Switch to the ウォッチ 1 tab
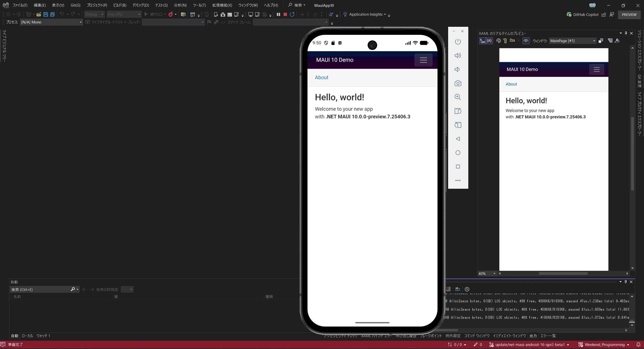The image size is (644, 349). point(43,336)
